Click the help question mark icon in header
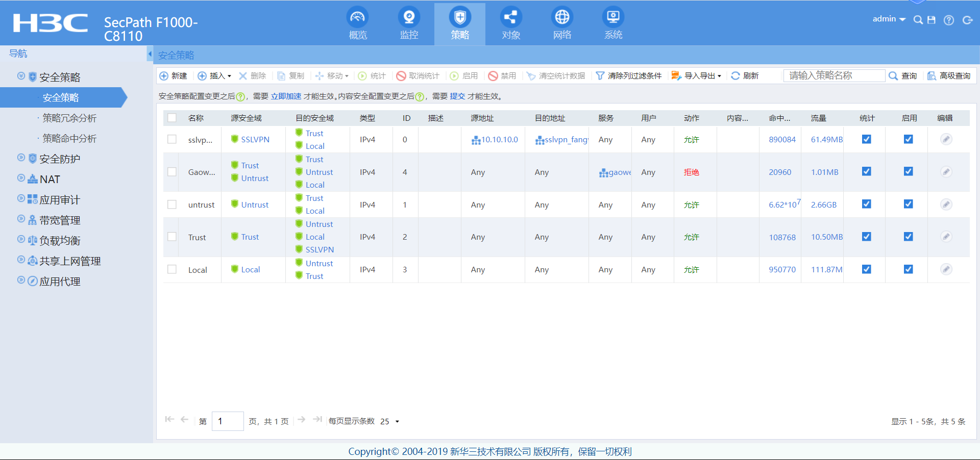Screen dimensions: 980x460 (x=948, y=20)
